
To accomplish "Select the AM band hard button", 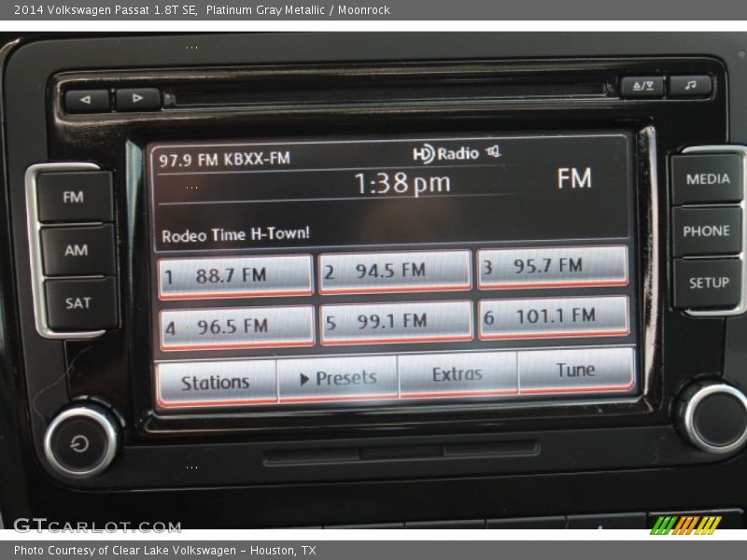I will [78, 250].
